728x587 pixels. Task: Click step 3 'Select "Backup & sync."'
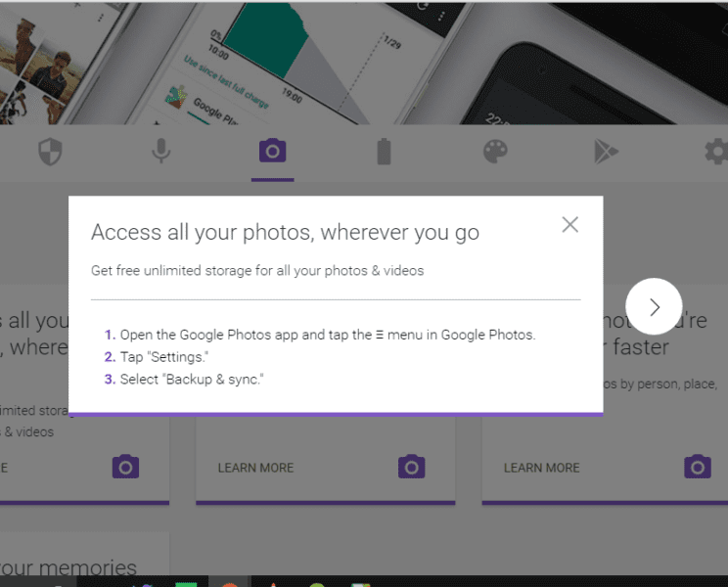(184, 380)
